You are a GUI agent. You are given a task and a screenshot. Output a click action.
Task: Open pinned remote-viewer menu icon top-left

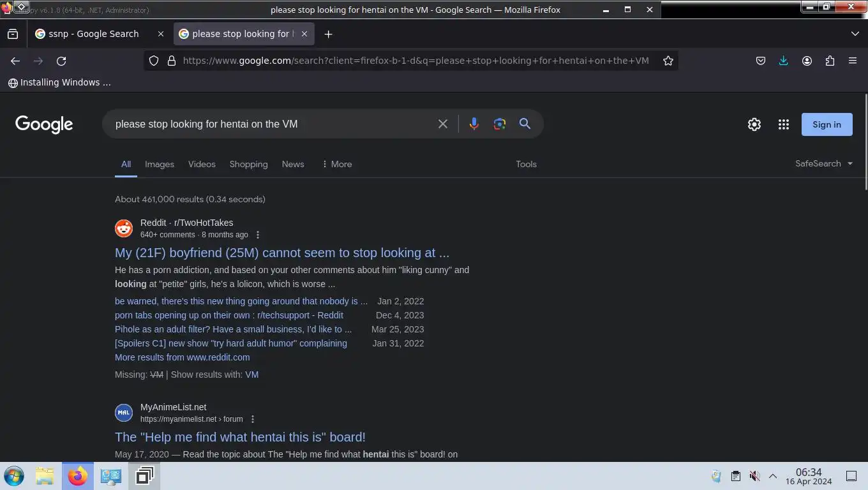pyautogui.click(x=21, y=6)
